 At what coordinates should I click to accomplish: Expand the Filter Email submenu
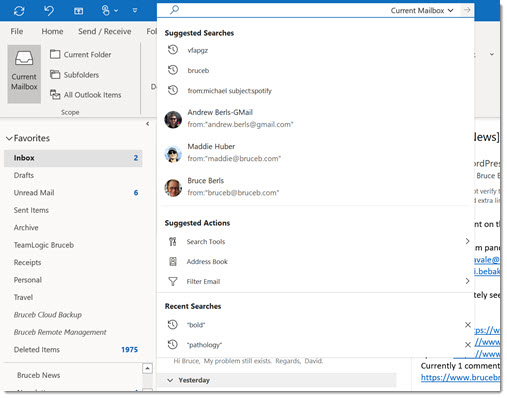467,281
